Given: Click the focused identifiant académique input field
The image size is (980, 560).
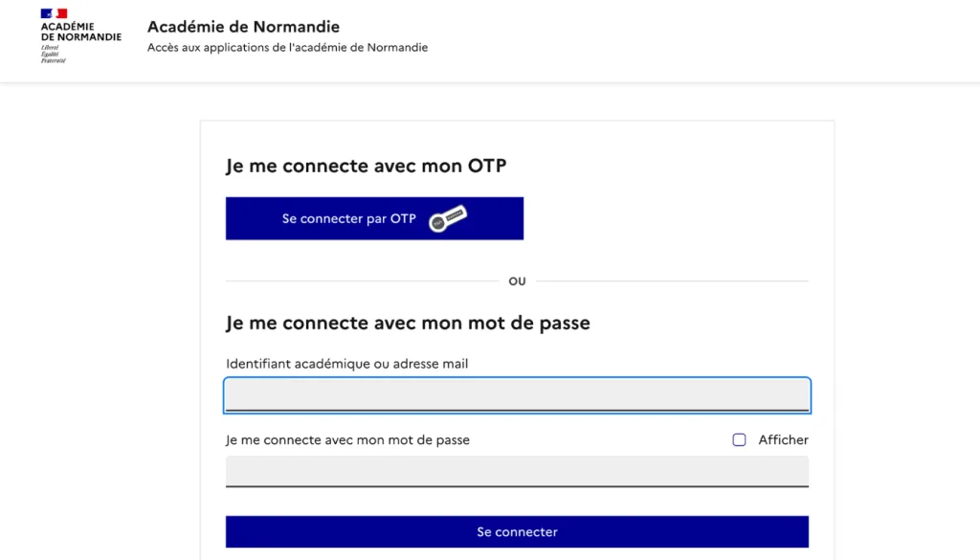Looking at the screenshot, I should click(517, 394).
